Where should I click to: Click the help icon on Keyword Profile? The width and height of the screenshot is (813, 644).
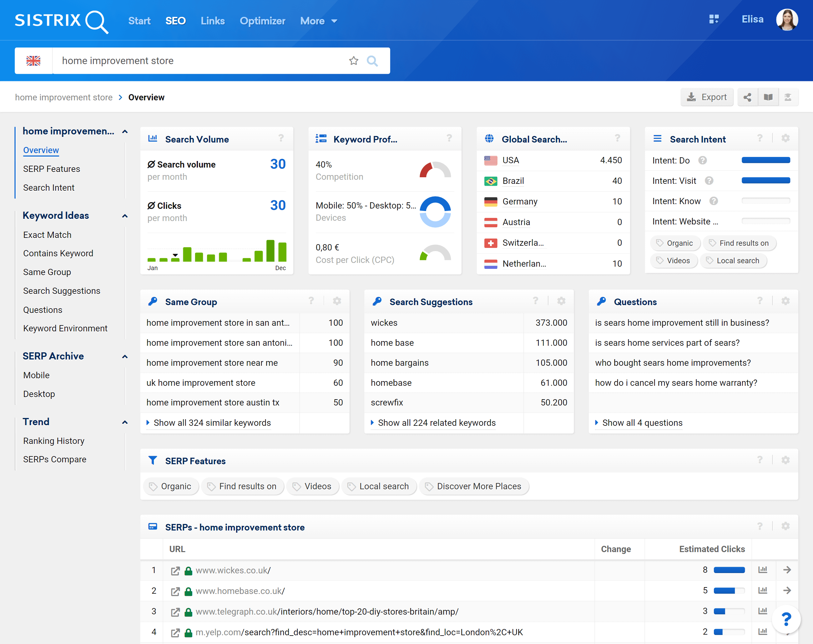(x=449, y=138)
